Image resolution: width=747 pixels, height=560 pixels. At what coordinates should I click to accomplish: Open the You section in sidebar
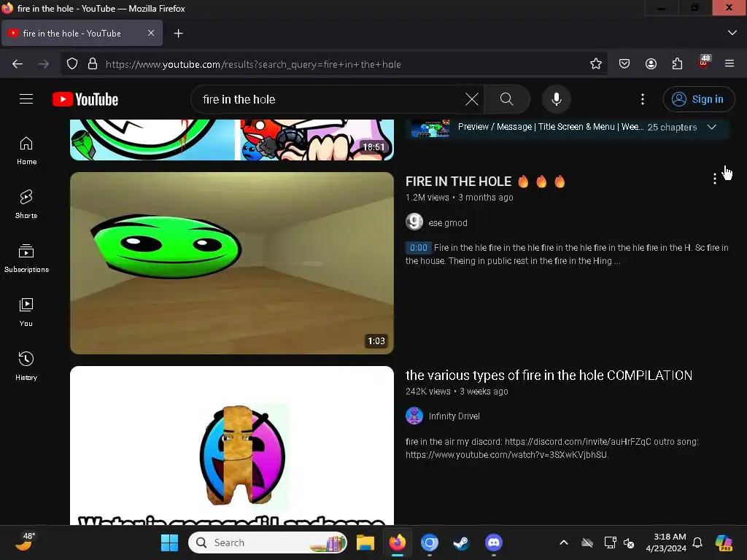[26, 312]
